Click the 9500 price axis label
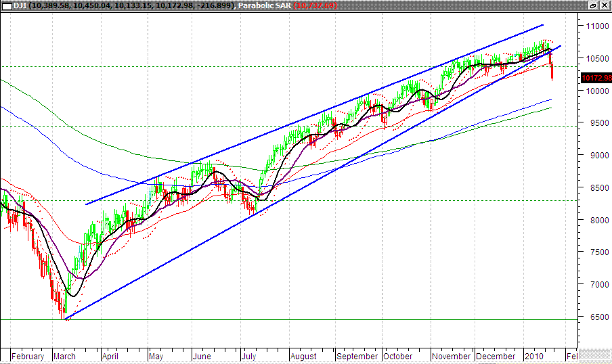The image size is (612, 364). click(x=599, y=123)
